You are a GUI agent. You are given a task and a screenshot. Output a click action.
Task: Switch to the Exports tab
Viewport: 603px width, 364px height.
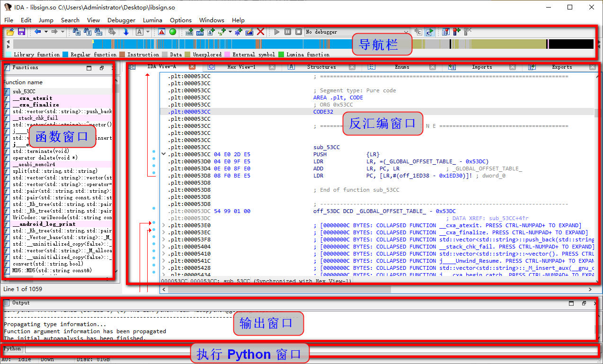coord(562,67)
